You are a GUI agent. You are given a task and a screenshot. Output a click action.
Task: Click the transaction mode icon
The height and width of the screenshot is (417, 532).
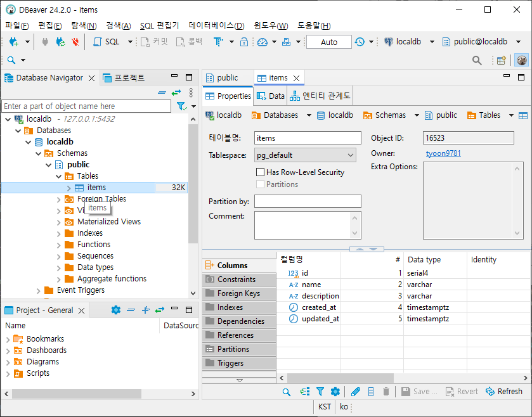coord(218,42)
